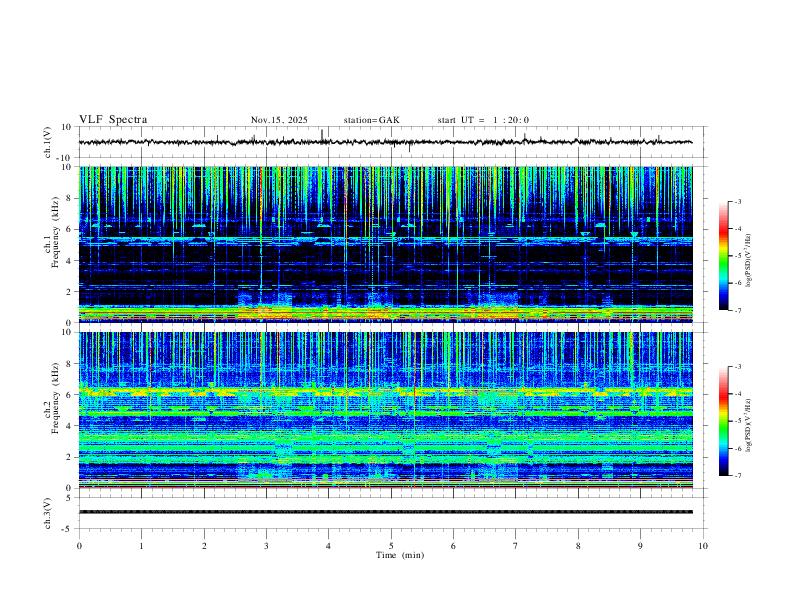Viewport: 792px width, 612px height.
Task: Click time axis tick label '0'
Action: click(79, 546)
